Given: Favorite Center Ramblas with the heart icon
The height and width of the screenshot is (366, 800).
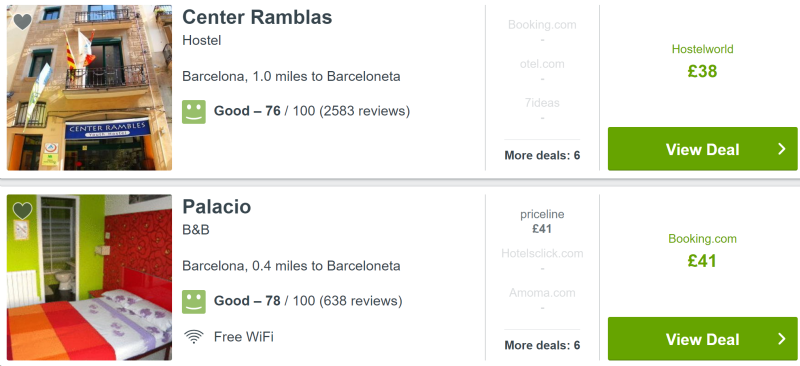Looking at the screenshot, I should [x=22, y=21].
